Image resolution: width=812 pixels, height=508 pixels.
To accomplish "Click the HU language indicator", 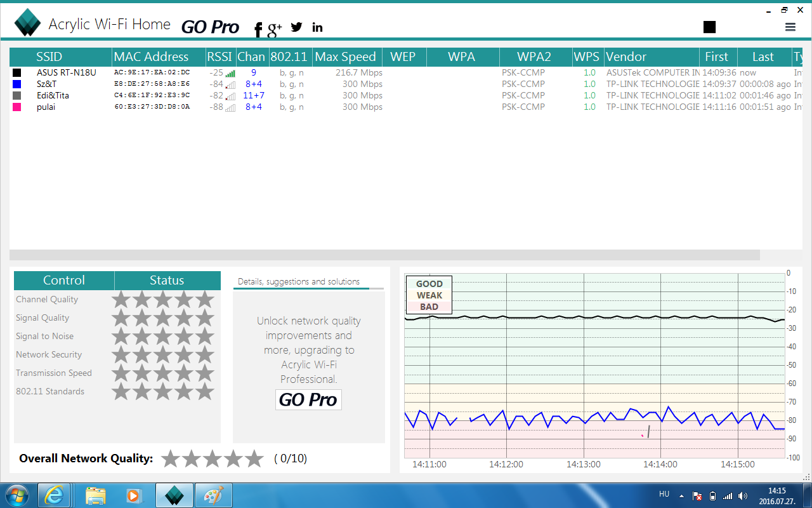I will (664, 494).
